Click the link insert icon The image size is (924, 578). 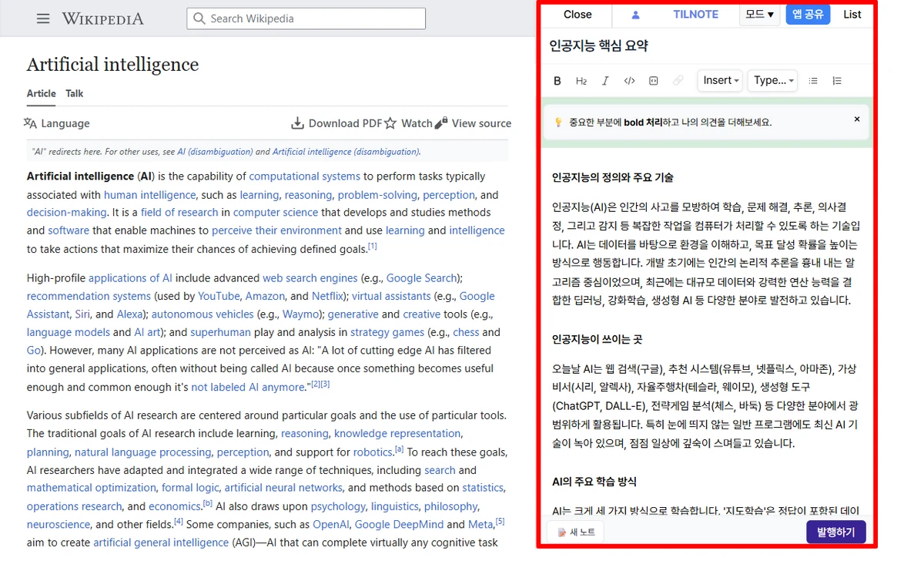[x=678, y=81]
